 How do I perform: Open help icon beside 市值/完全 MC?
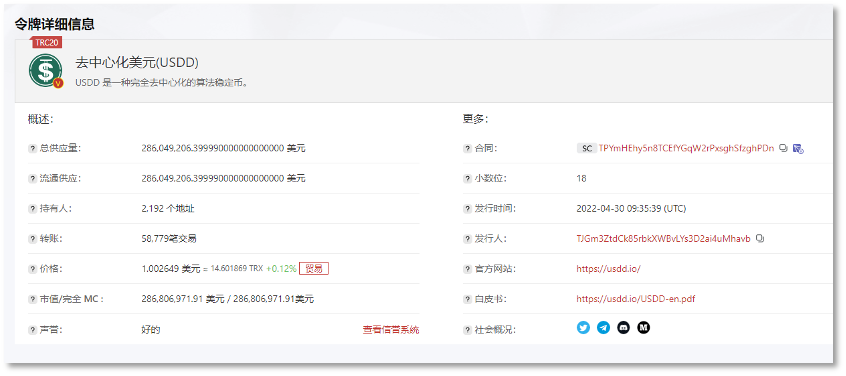point(32,299)
